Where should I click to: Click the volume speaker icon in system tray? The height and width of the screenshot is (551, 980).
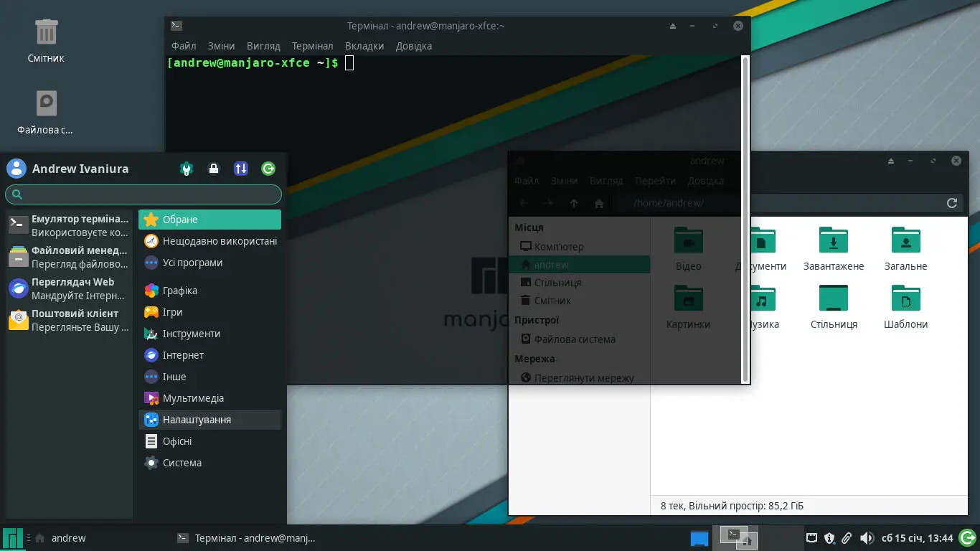tap(867, 538)
